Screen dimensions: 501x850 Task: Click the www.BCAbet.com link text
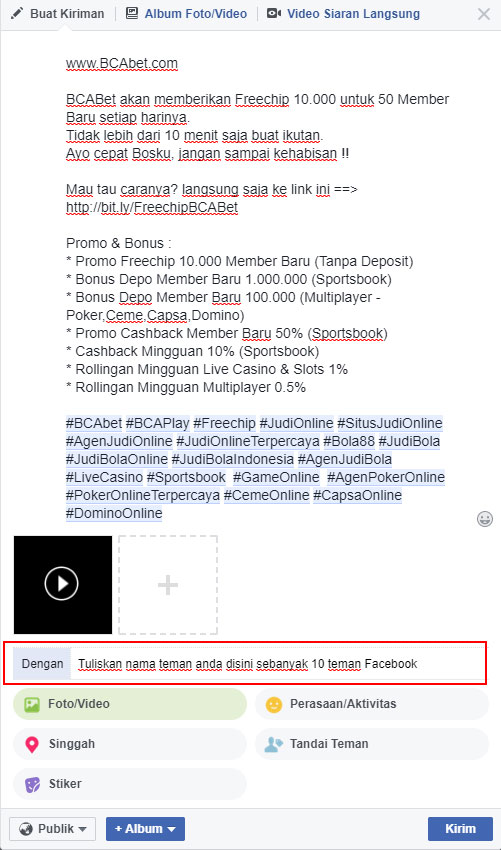coord(122,64)
